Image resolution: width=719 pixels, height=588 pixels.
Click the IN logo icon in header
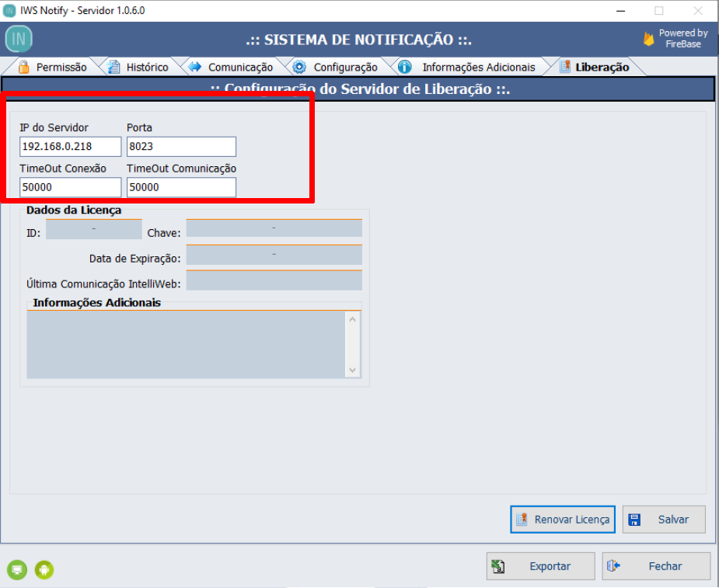tap(19, 39)
